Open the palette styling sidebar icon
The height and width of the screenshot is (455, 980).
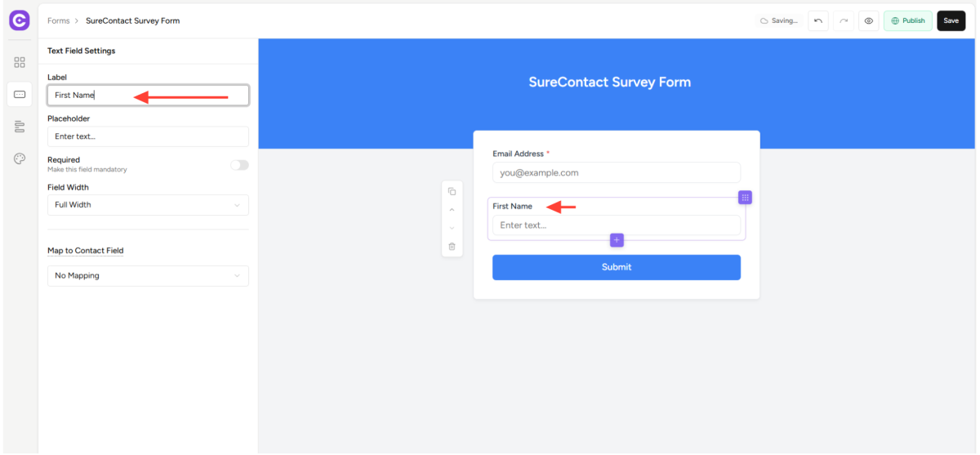click(x=20, y=158)
